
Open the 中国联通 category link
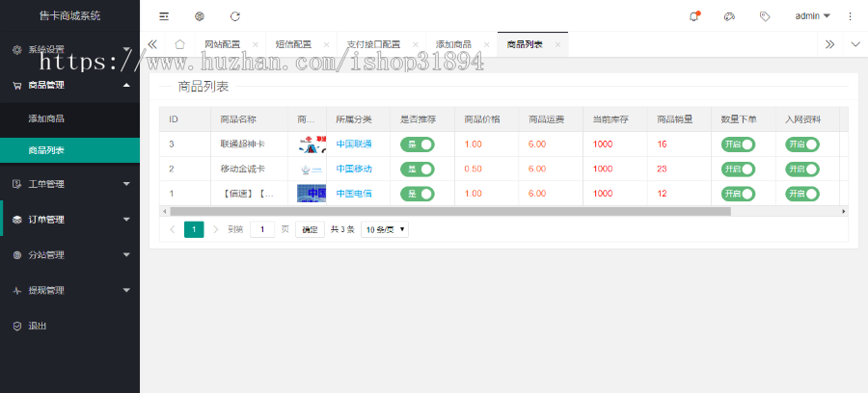click(x=354, y=144)
